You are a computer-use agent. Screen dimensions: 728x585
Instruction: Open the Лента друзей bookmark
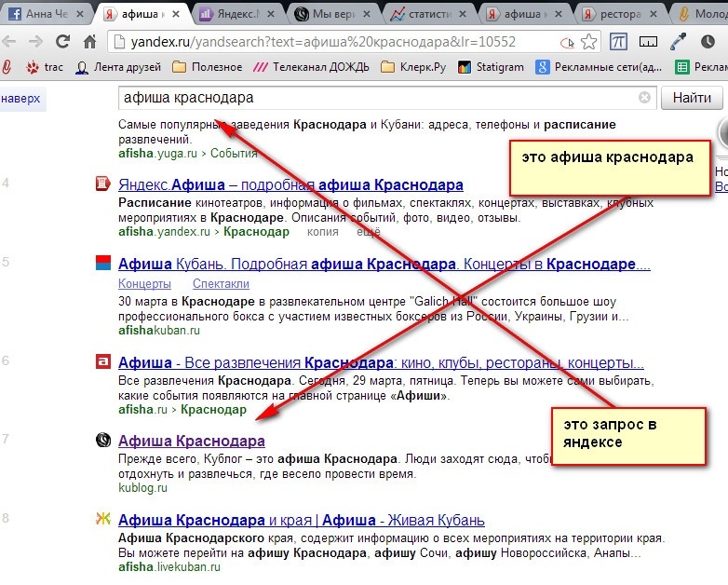coord(118,67)
